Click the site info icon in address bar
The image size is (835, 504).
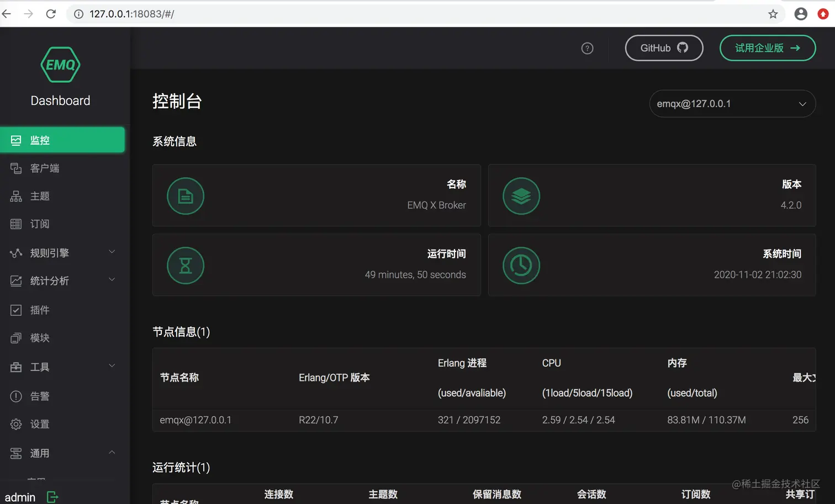point(79,14)
